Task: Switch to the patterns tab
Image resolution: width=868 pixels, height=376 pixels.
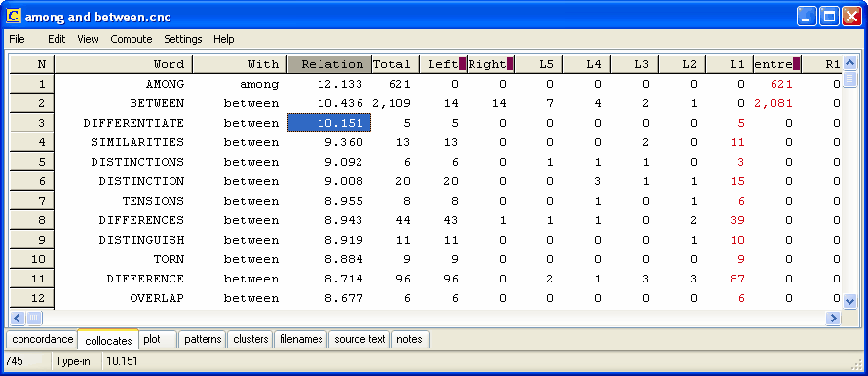Action: [x=203, y=339]
